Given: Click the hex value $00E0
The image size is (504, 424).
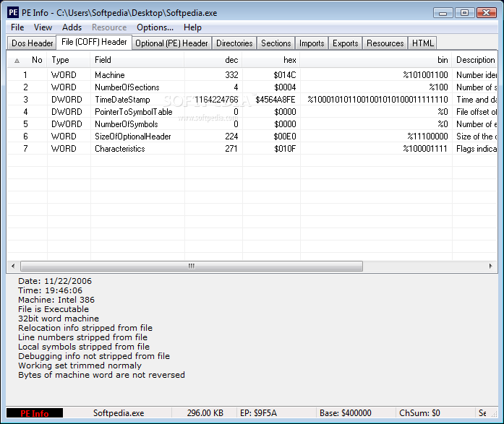Looking at the screenshot, I should 284,137.
